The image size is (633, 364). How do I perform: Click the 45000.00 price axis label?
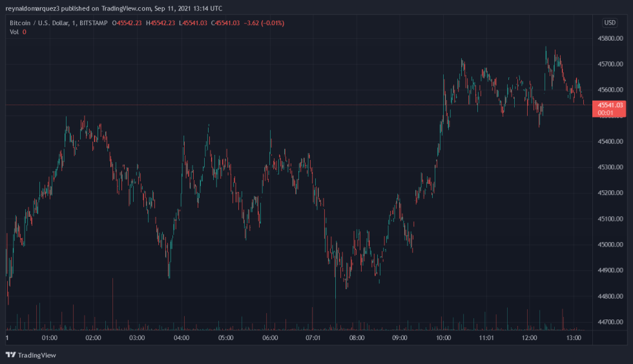(610, 245)
